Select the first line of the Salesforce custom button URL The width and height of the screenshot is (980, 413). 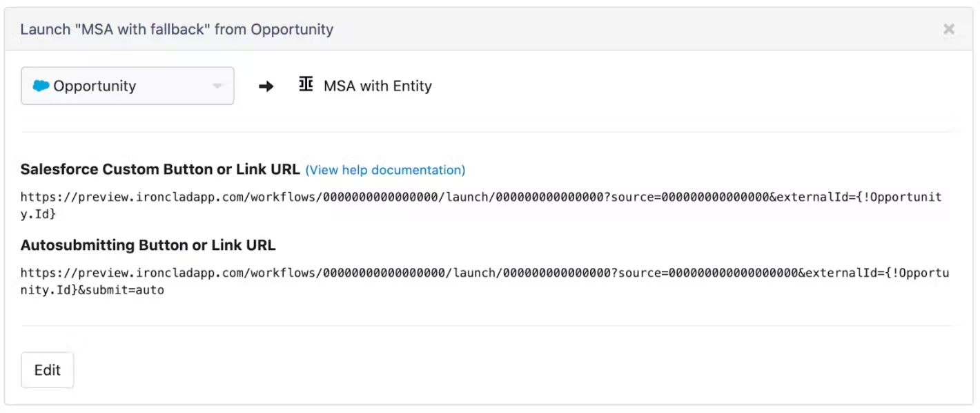pyautogui.click(x=481, y=197)
